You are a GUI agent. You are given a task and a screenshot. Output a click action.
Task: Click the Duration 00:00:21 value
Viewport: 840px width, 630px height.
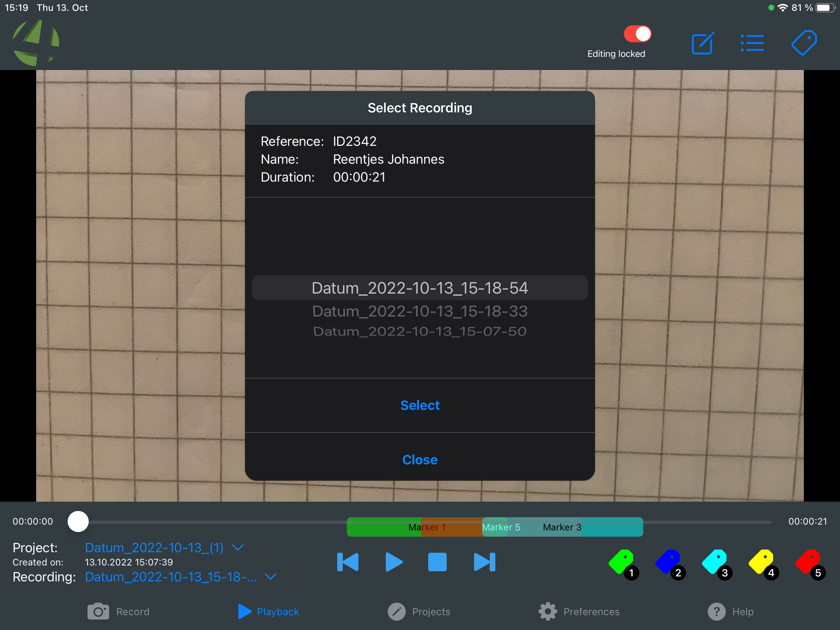point(359,177)
